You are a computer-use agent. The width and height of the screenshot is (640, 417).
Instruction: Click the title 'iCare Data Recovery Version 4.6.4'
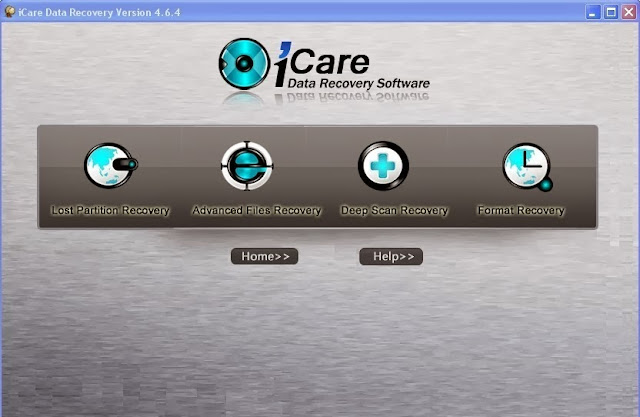pyautogui.click(x=99, y=12)
